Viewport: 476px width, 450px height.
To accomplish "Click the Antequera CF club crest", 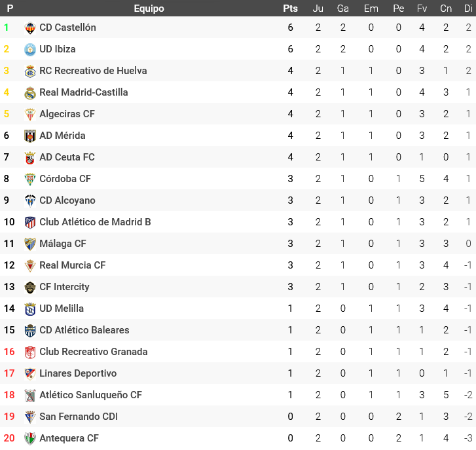I will click(x=30, y=438).
